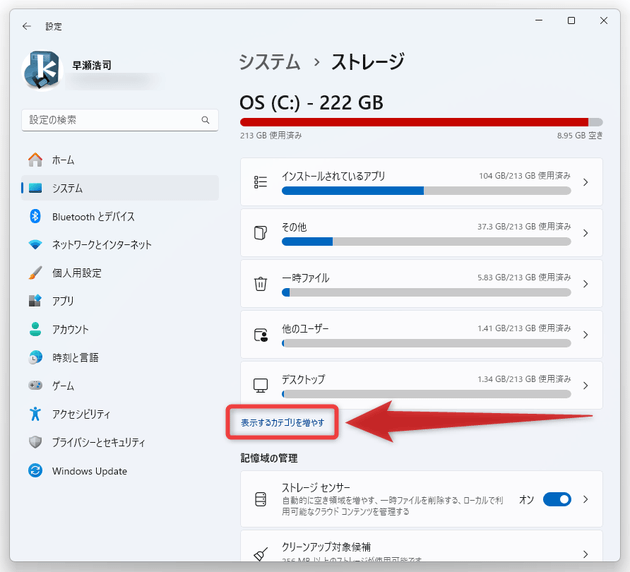Click the list icon for インストールされているアプリ
630x572 pixels.
[260, 182]
